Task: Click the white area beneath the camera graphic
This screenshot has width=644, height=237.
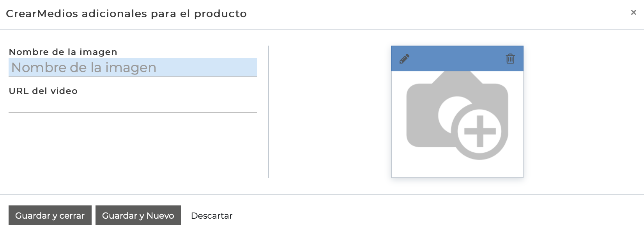Action: coord(457,169)
